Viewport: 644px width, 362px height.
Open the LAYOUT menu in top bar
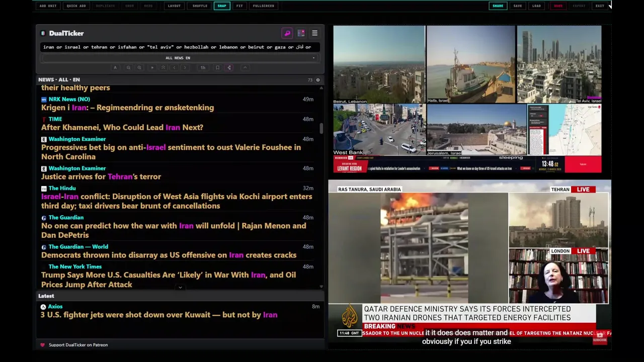click(174, 6)
